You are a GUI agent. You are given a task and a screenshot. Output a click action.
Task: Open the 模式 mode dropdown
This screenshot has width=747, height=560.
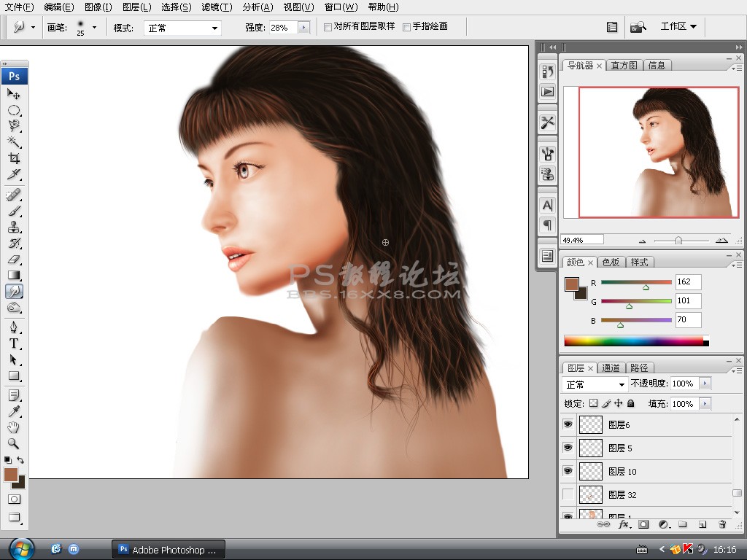point(182,28)
